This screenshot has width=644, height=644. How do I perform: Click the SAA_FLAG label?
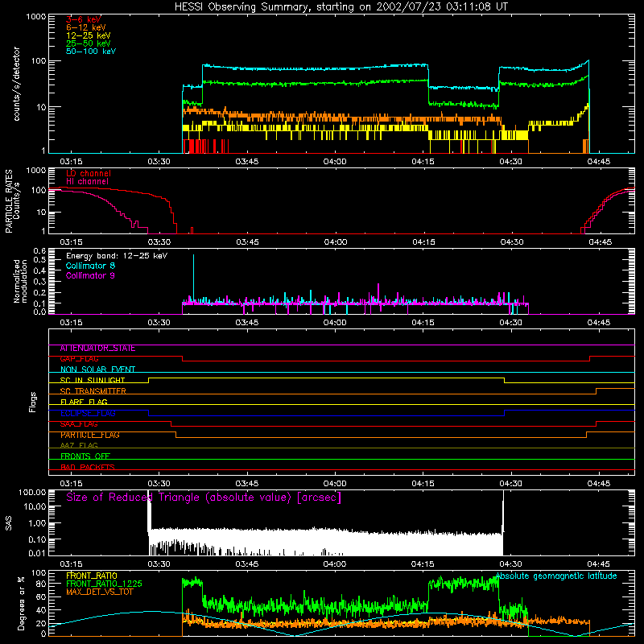79,424
